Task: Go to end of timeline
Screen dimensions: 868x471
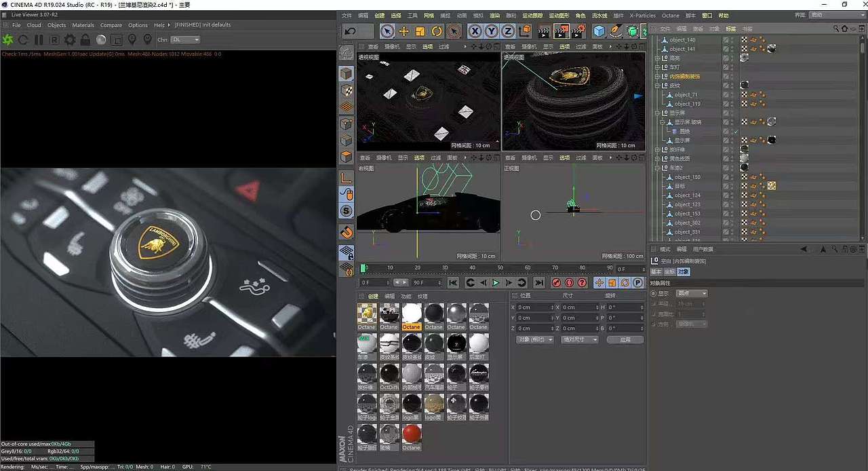Action: [538, 282]
